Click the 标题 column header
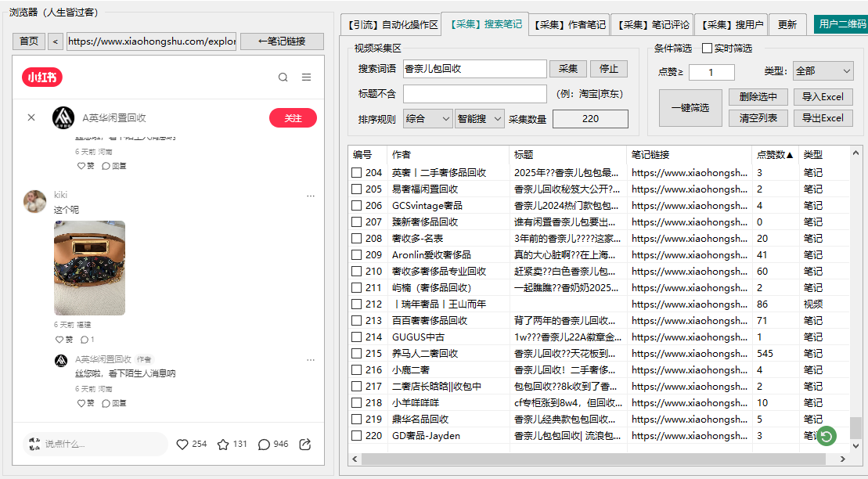Image resolution: width=868 pixels, height=479 pixels. pos(568,154)
